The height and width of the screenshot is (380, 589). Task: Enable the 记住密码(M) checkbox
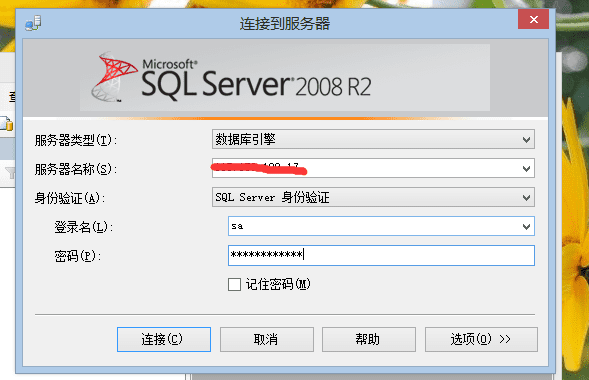coord(234,284)
